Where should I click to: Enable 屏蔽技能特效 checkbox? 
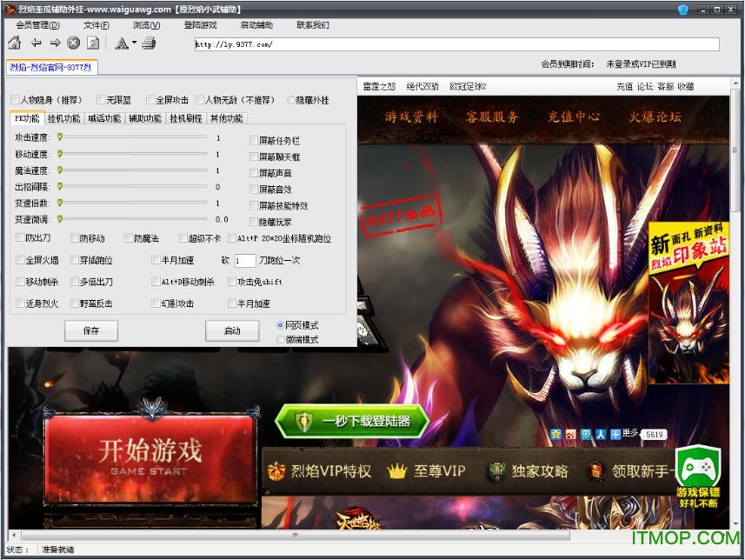point(254,205)
